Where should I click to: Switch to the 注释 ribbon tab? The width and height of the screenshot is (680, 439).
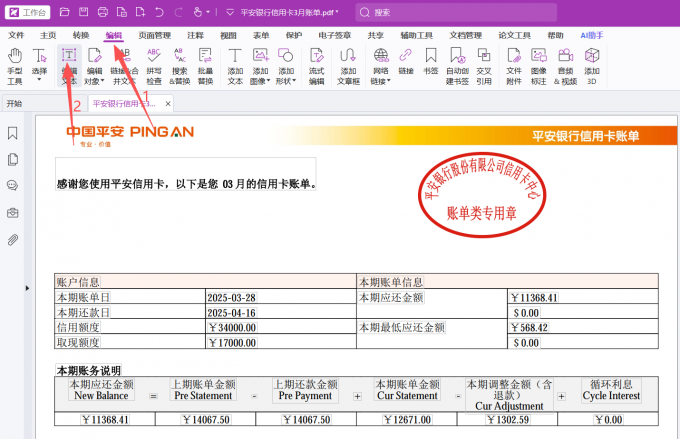click(x=196, y=35)
